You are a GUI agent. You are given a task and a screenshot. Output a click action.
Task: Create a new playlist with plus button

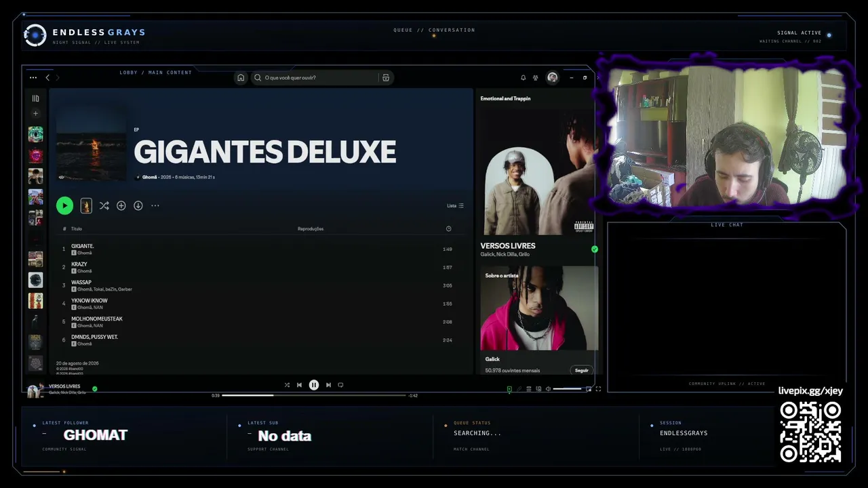(36, 113)
